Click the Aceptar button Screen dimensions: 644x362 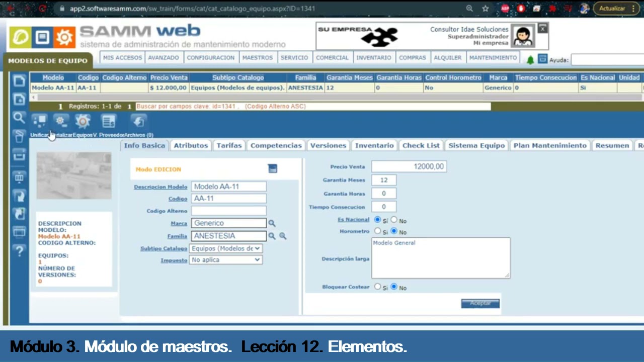coord(480,303)
